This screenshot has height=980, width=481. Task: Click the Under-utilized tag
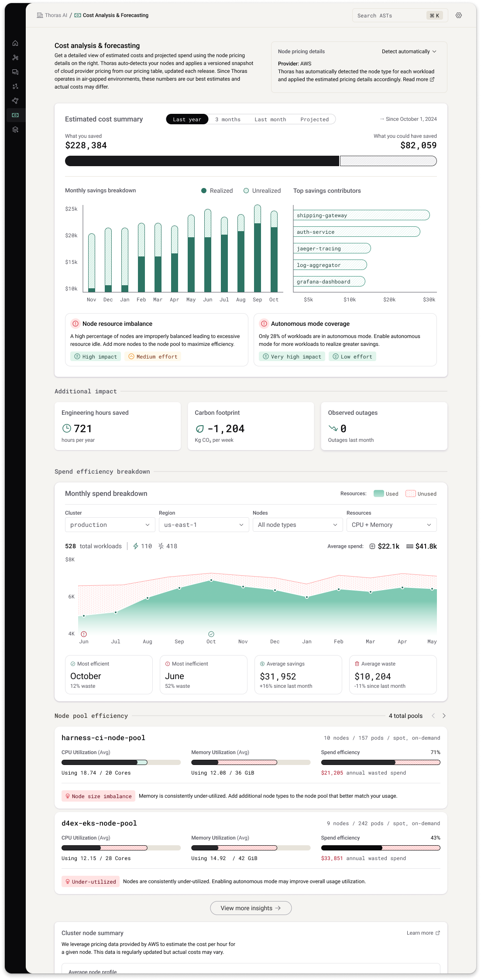pyautogui.click(x=90, y=881)
